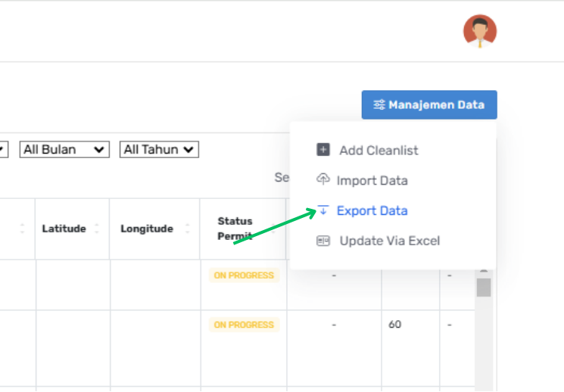Expand the cut-off dropdown left of All Bulan
564x392 pixels.
3,149
